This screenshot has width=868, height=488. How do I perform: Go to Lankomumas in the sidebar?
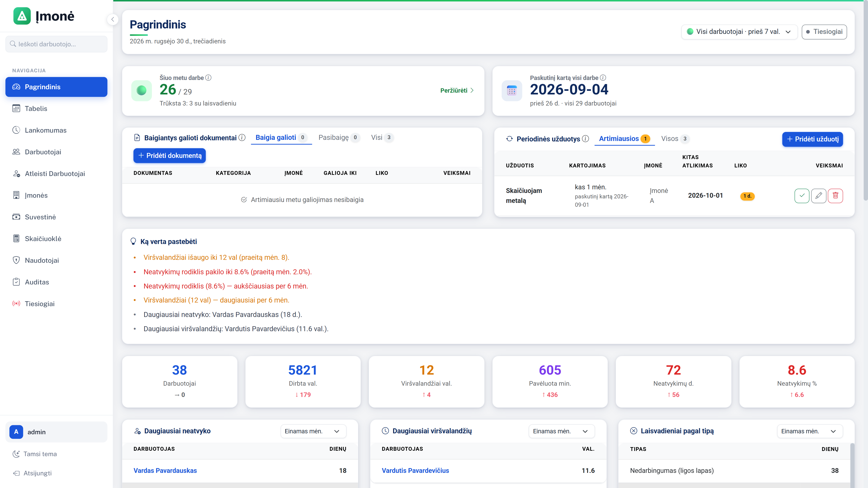[x=56, y=130]
